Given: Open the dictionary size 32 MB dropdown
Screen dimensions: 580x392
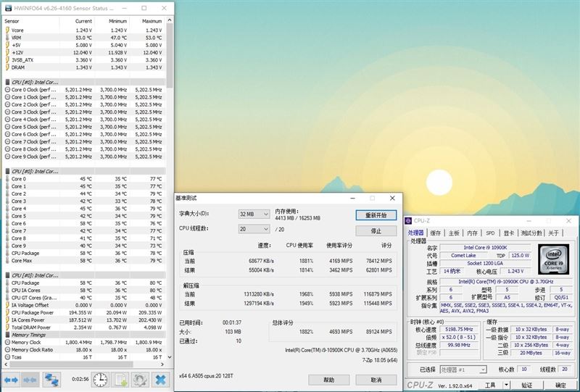Looking at the screenshot, I should click(x=254, y=214).
